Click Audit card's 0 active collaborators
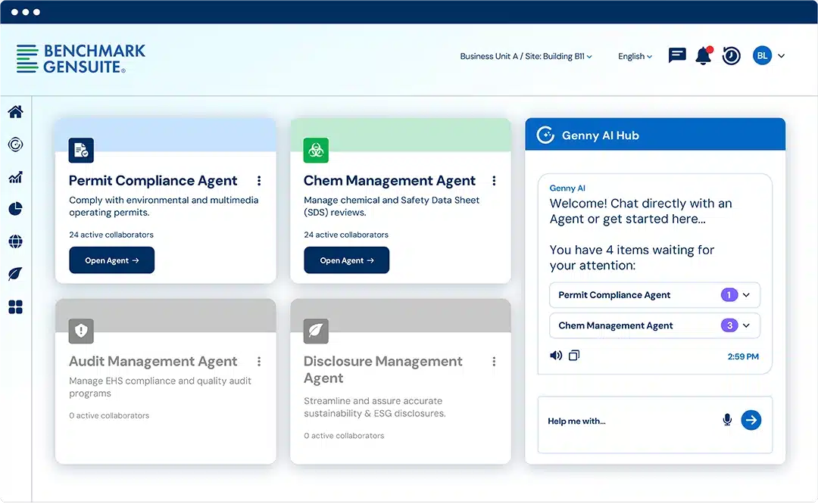The height and width of the screenshot is (504, 818). [109, 415]
